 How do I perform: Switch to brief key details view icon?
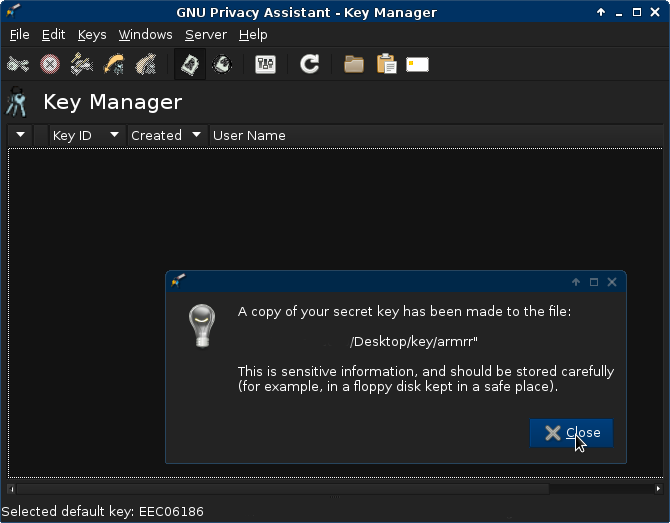point(190,65)
